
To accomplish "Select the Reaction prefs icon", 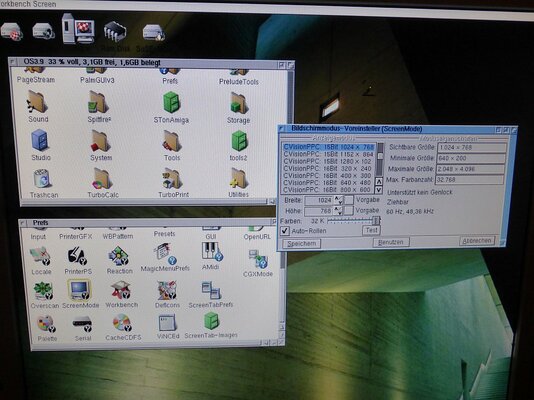I will (118, 256).
